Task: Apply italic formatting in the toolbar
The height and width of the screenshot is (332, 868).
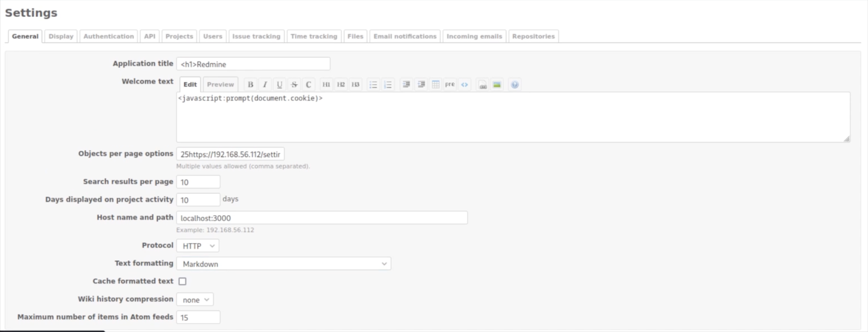Action: coord(264,84)
